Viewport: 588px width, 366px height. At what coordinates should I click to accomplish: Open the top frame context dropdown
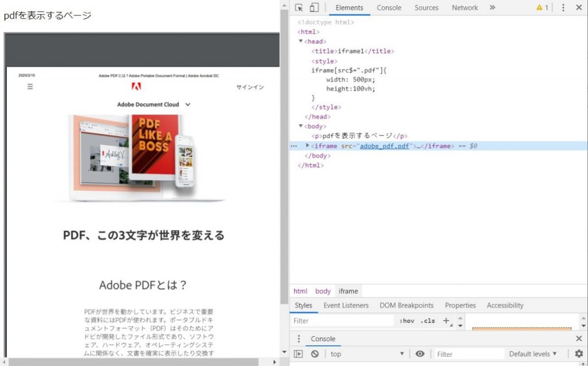pos(367,354)
